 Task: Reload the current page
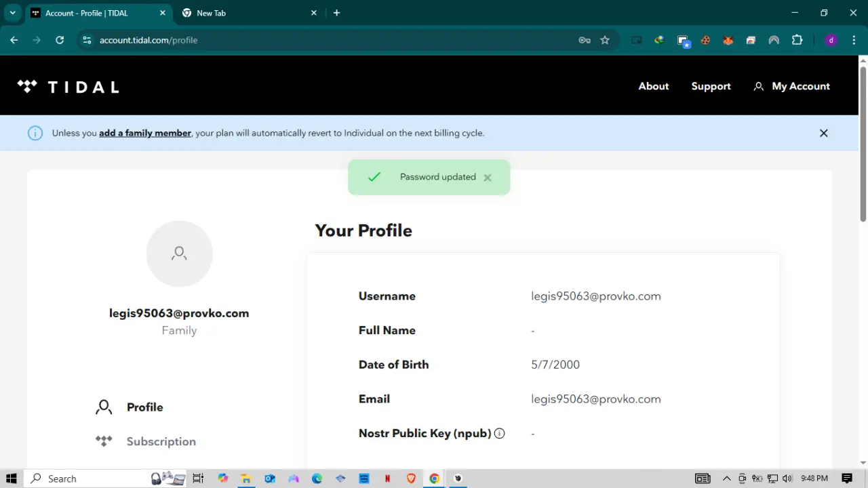[x=60, y=40]
